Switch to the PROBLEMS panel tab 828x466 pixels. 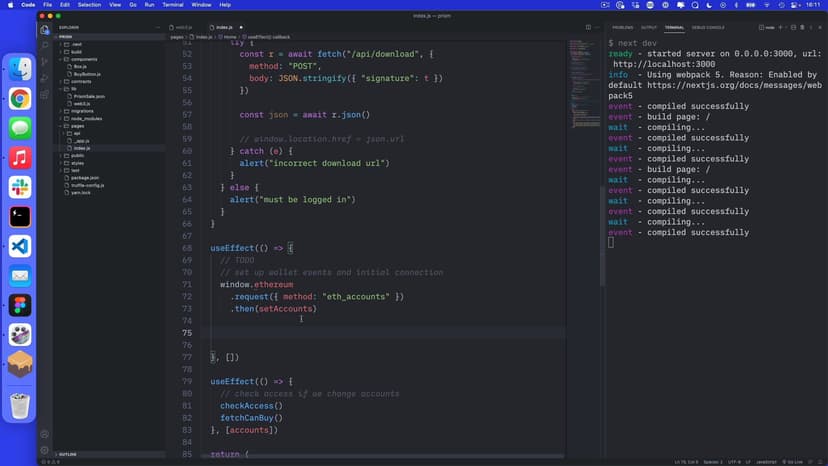tap(622, 27)
